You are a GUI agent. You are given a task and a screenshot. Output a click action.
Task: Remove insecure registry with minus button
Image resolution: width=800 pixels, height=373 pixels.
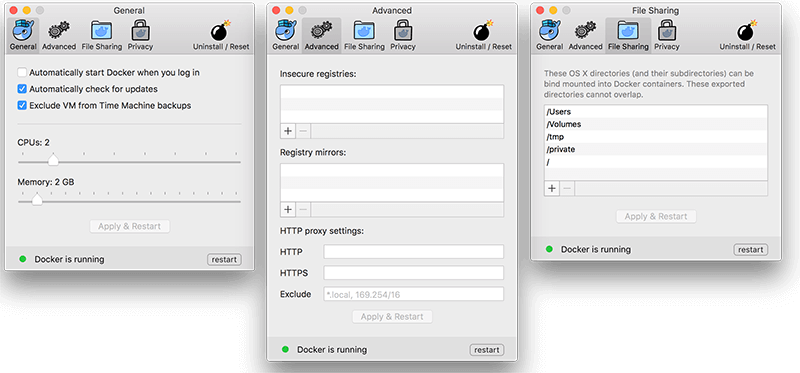coord(303,131)
